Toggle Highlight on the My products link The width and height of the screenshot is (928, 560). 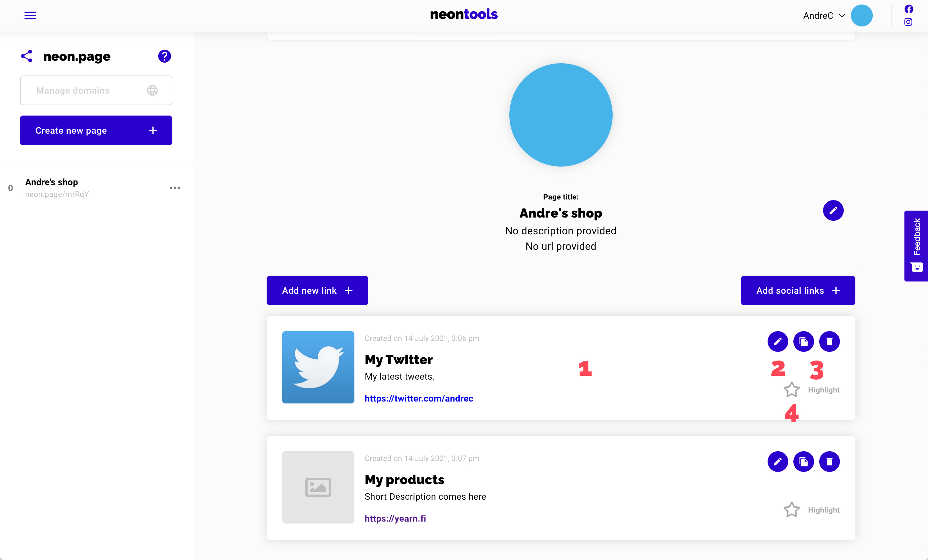(792, 510)
